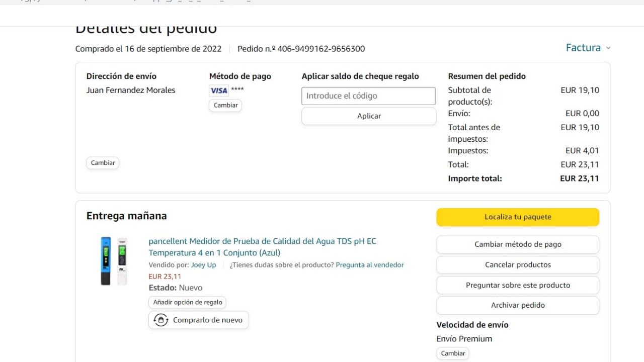The width and height of the screenshot is (644, 362).
Task: Select Cambiar método de pago button
Action: click(518, 244)
